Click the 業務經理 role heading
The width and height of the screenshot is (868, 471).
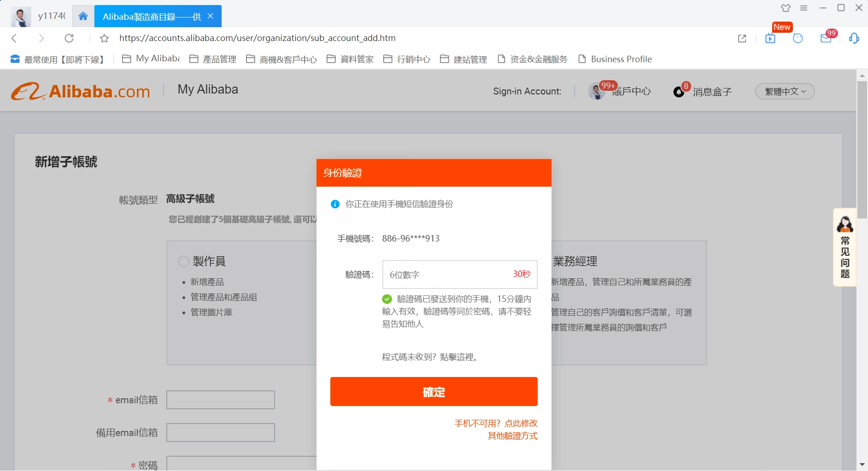click(575, 261)
